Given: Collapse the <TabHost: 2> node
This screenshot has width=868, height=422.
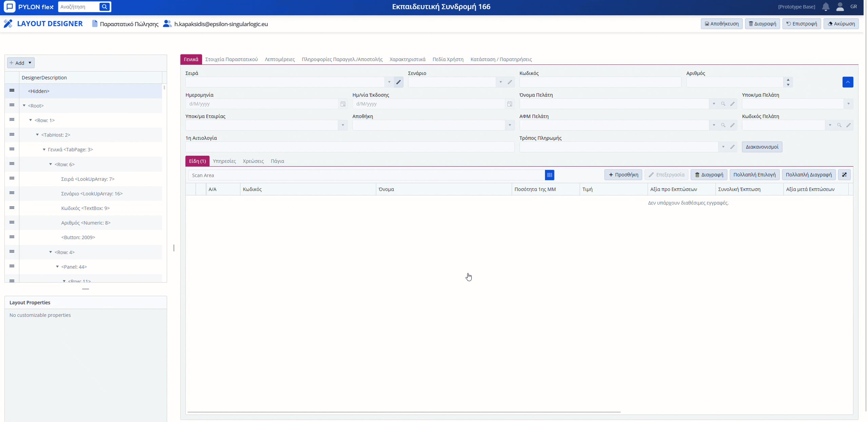Looking at the screenshot, I should tap(37, 135).
